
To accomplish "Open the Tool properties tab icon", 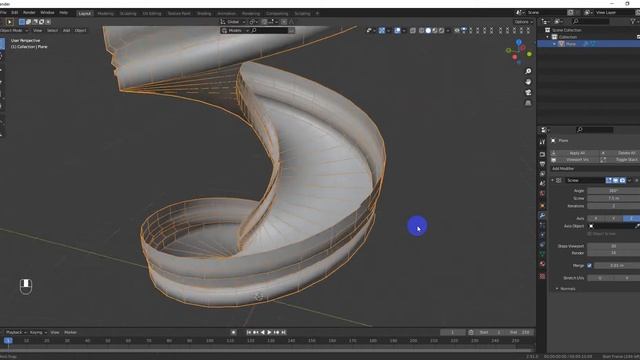I will [542, 142].
